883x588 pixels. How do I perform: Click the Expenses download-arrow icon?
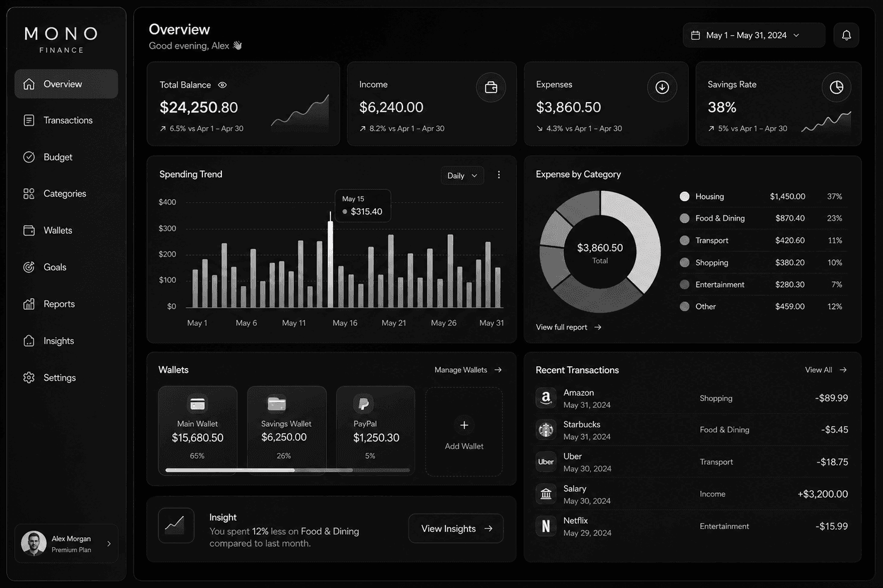(x=662, y=88)
